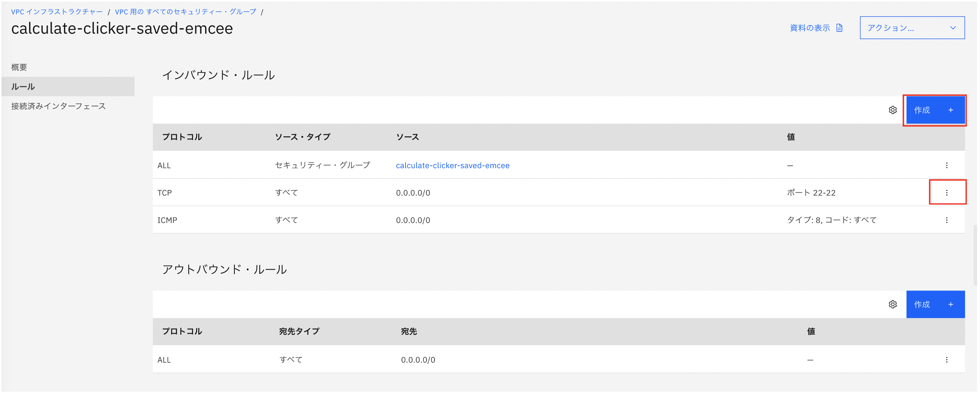Go to VPC インフラストラクチャー breadcrumb
Viewport: 980px width, 396px height.
point(57,12)
